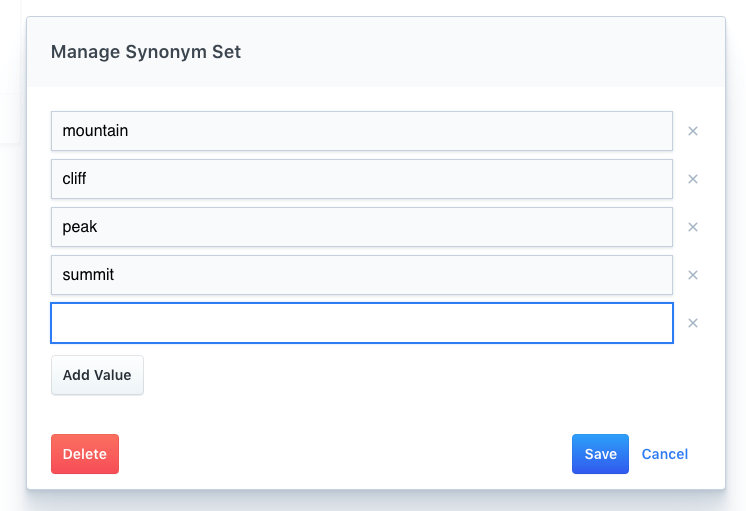746x511 pixels.
Task: Remove the 'peak' synonym row
Action: click(x=692, y=227)
